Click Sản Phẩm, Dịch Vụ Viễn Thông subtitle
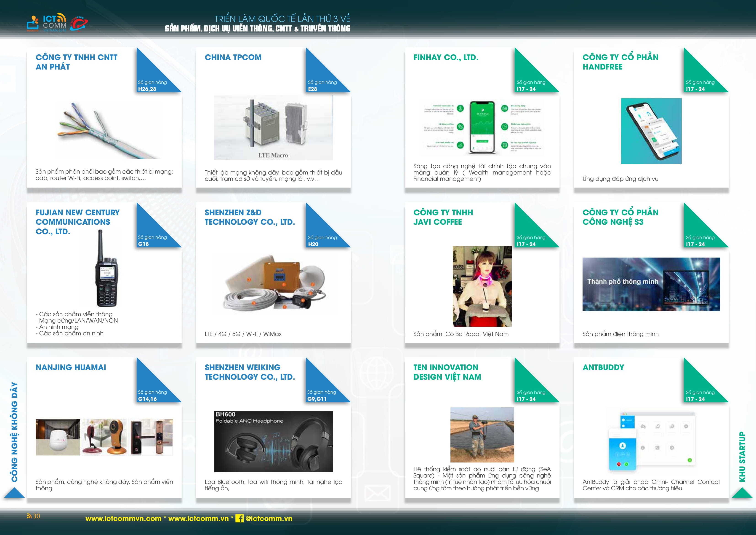This screenshot has height=535, width=756. click(258, 28)
